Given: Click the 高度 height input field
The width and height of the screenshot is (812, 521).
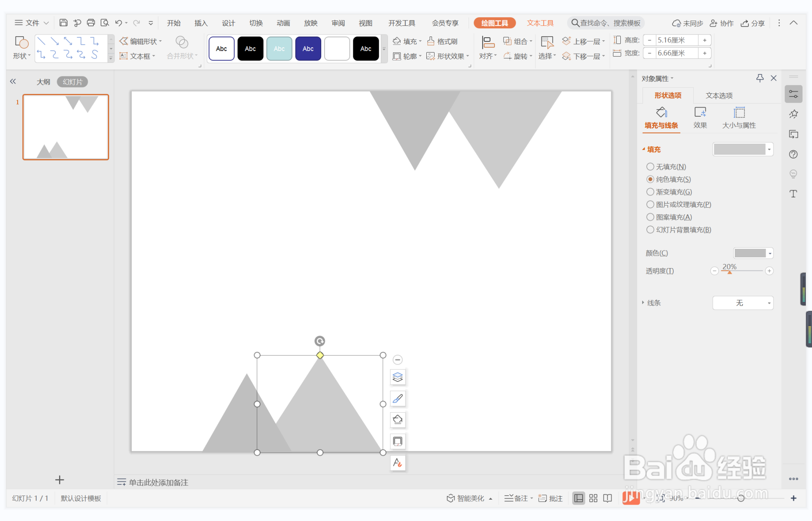Looking at the screenshot, I should point(676,40).
